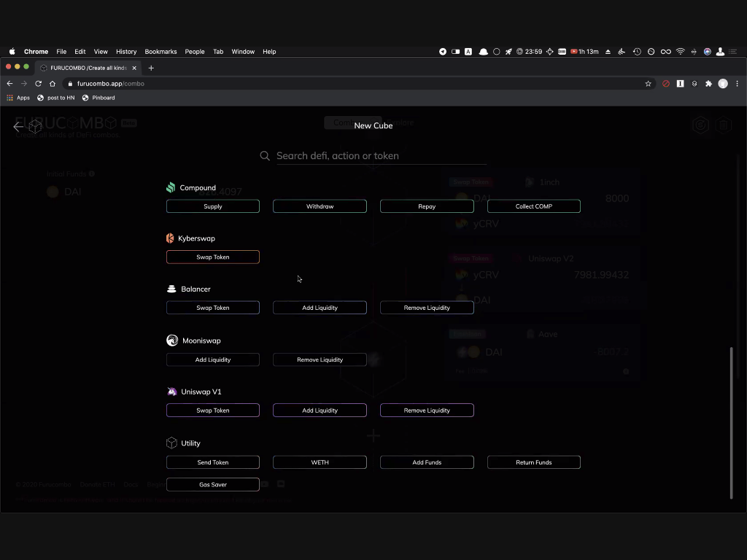
Task: Click the Chrome reload page icon
Action: pos(39,83)
